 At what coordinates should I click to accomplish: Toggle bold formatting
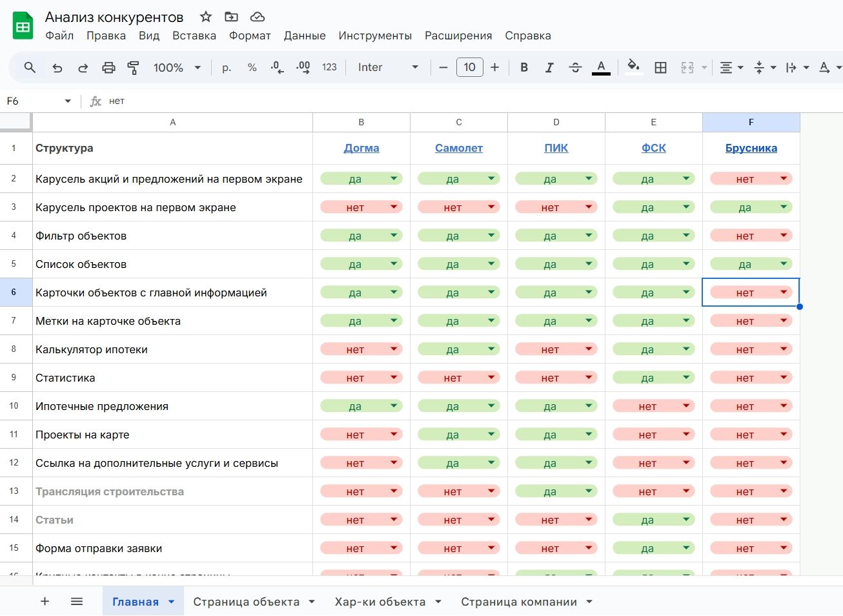tap(524, 67)
